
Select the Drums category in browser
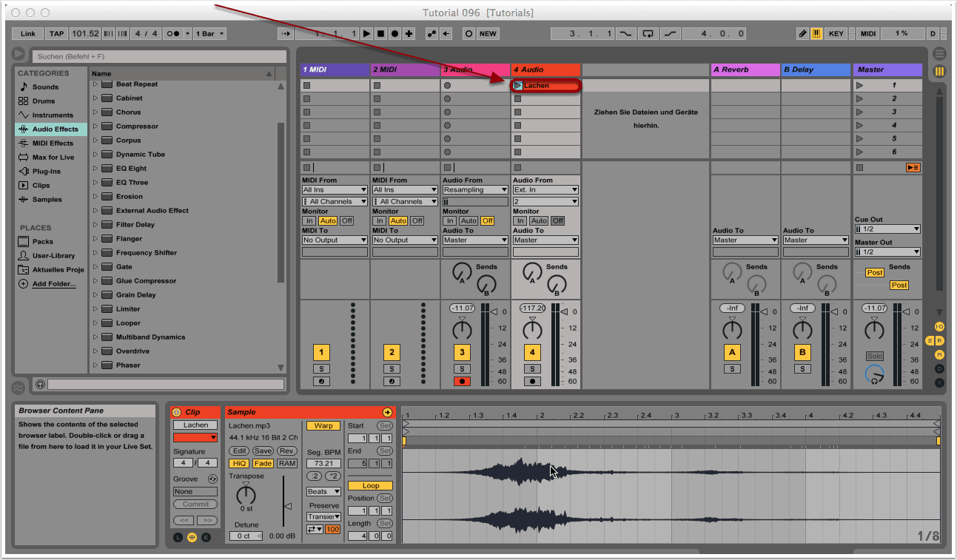pos(43,101)
